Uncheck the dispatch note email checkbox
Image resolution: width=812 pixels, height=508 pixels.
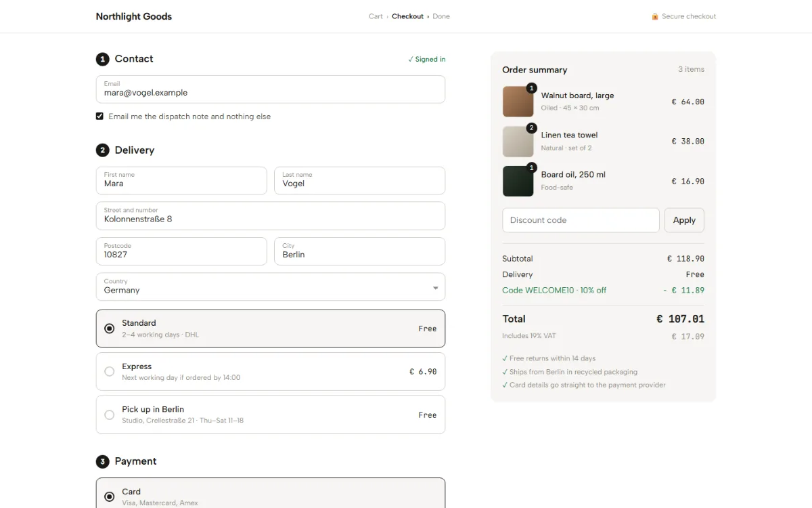(100, 117)
